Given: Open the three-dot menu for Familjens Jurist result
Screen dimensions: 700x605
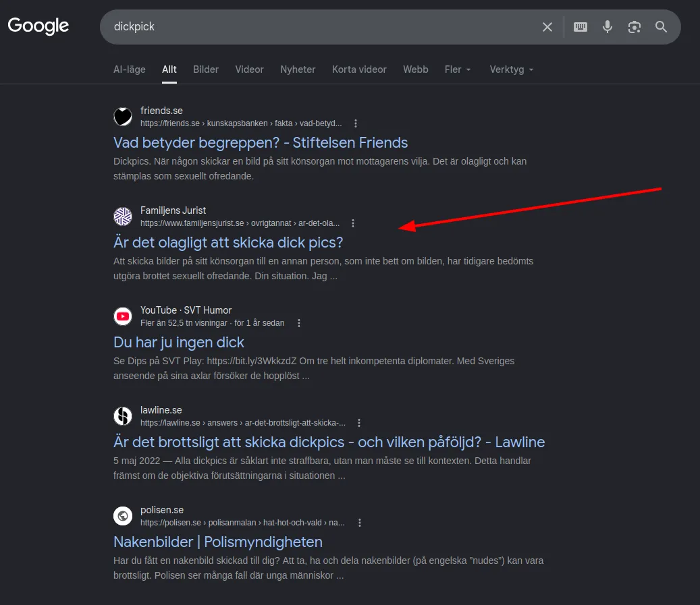Looking at the screenshot, I should point(352,223).
